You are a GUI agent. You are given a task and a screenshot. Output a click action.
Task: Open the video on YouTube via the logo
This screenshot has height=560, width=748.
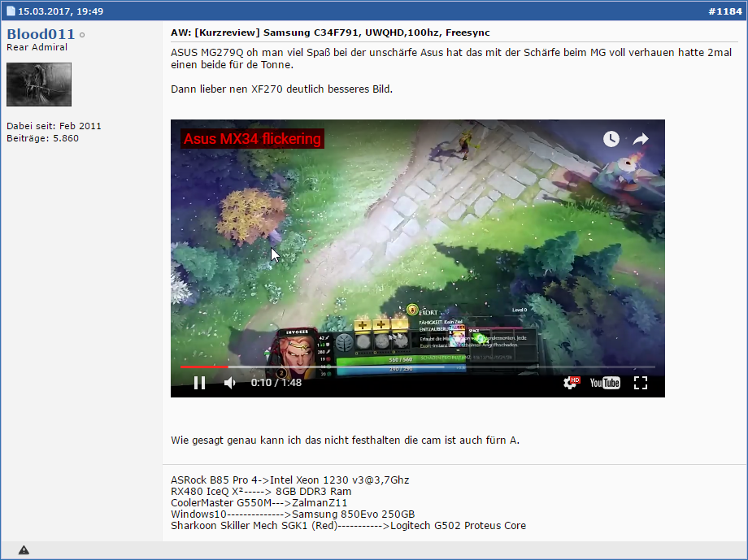(x=605, y=383)
